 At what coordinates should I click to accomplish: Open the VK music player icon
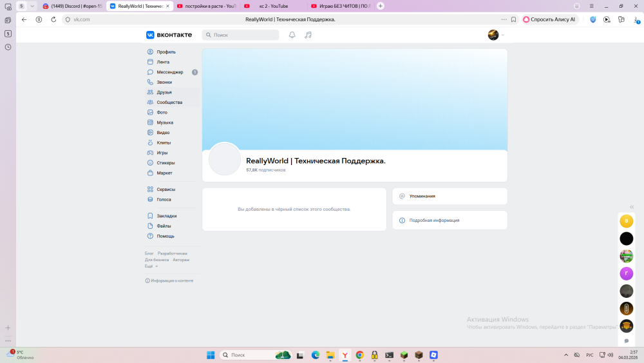coord(308,35)
